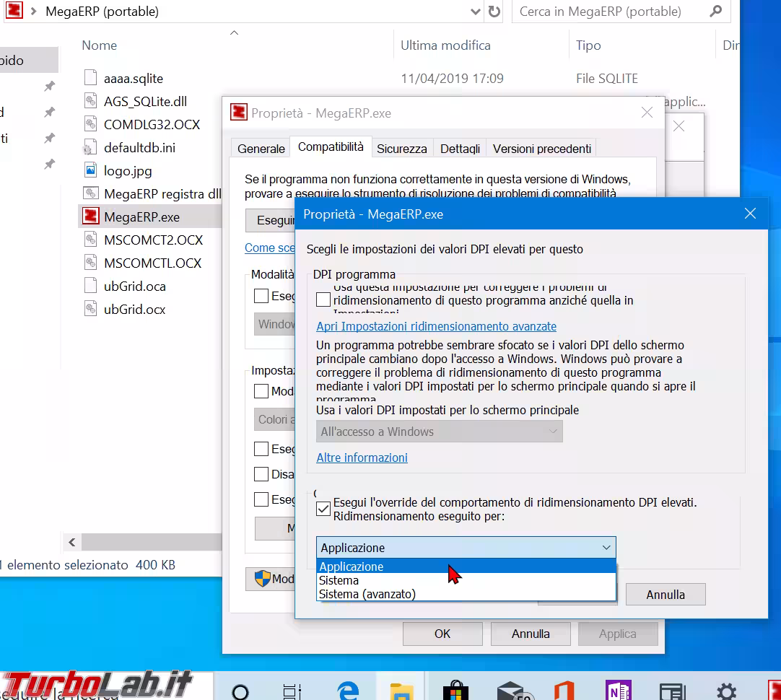781x700 pixels.
Task: Select the red MegaERP.exe file icon
Action: pyautogui.click(x=91, y=216)
